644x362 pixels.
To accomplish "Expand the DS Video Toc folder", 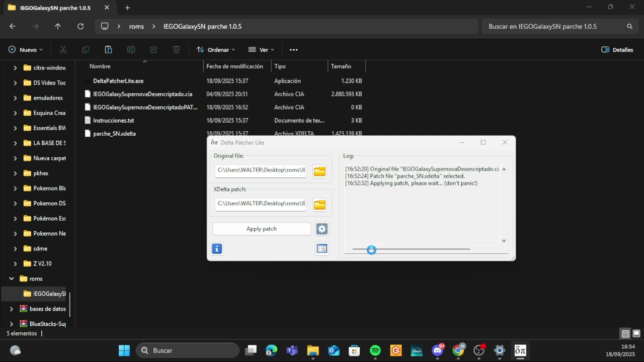I will 15,83.
